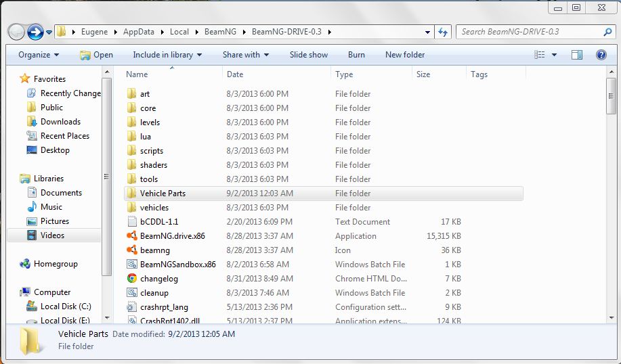Open the view options dropdown arrow
This screenshot has width=621, height=364.
coord(554,55)
